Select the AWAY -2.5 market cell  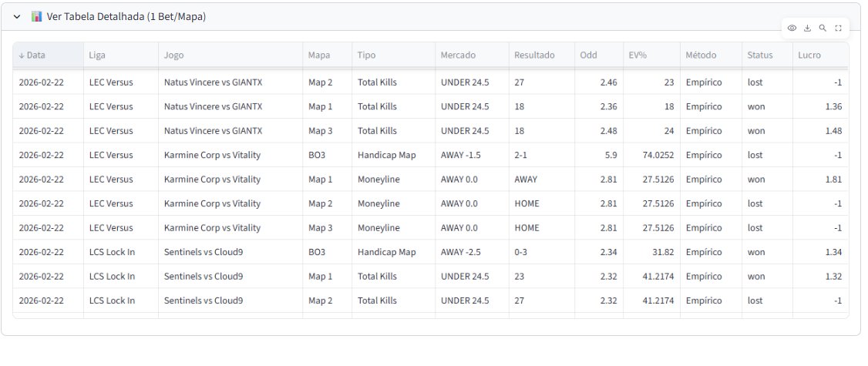click(x=472, y=252)
